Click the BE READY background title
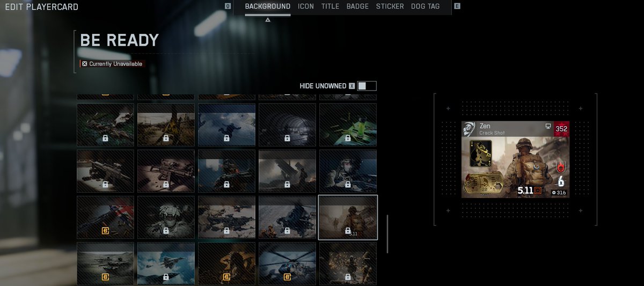 tap(119, 40)
